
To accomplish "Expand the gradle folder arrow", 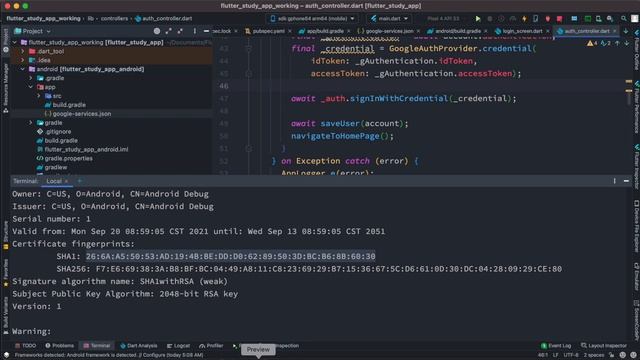I will click(31, 122).
